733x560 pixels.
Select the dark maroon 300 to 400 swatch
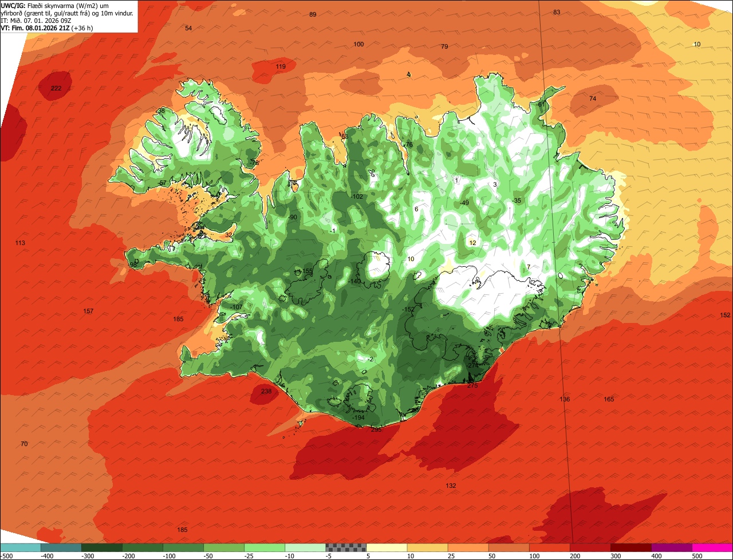point(630,547)
